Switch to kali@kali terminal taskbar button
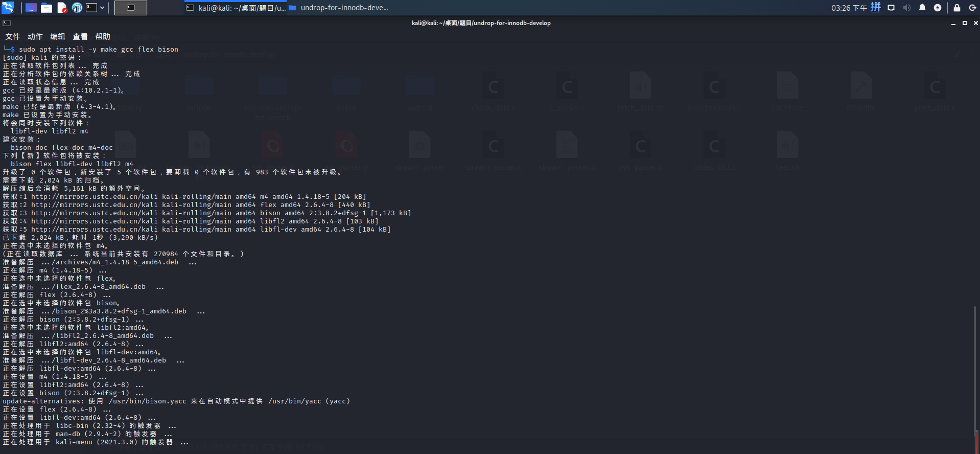Viewport: 980px width, 454px height. [x=236, y=8]
